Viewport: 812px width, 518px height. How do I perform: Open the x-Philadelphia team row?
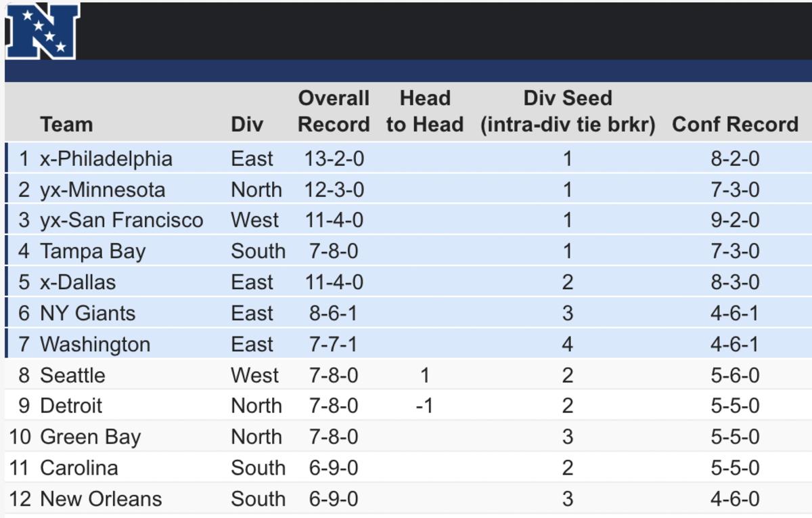pos(106,158)
